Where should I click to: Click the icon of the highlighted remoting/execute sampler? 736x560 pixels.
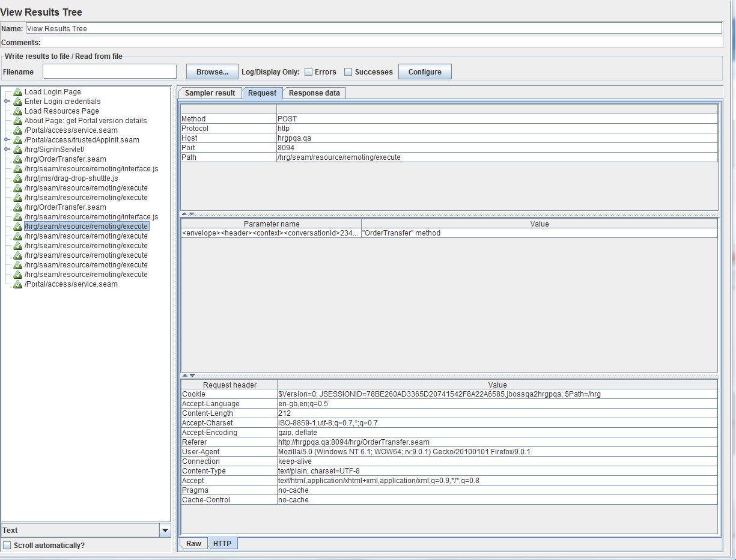(17, 227)
